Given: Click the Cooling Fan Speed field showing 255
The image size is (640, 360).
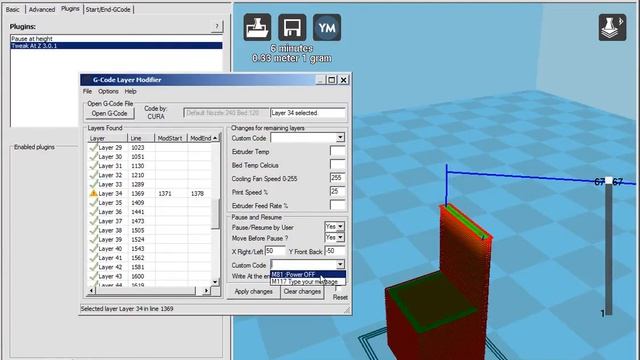Looking at the screenshot, I should tap(338, 178).
